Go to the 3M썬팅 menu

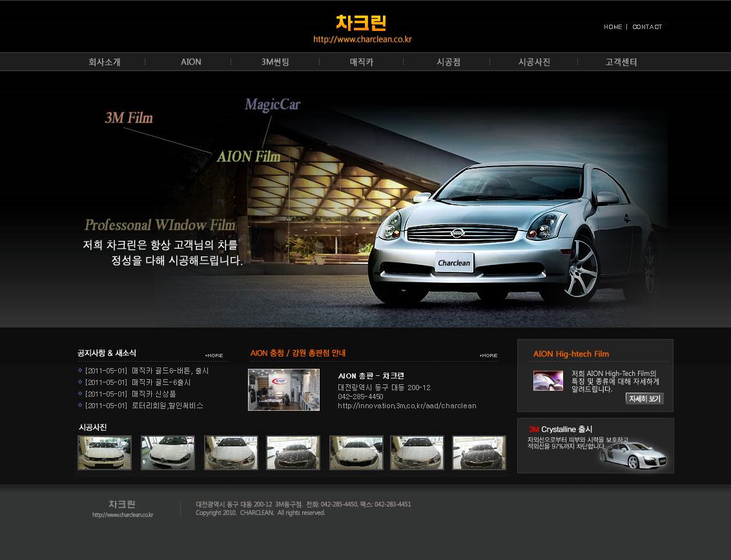(x=275, y=62)
